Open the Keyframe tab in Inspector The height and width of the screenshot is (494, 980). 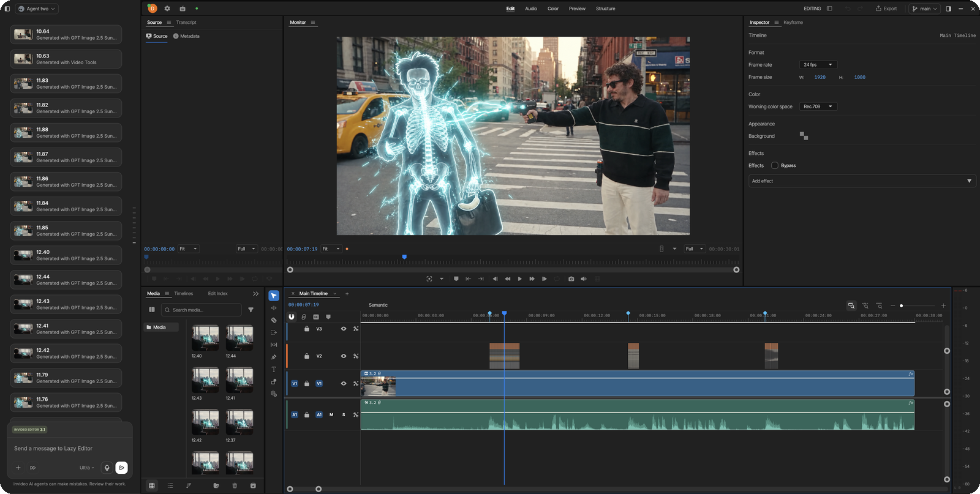point(793,23)
